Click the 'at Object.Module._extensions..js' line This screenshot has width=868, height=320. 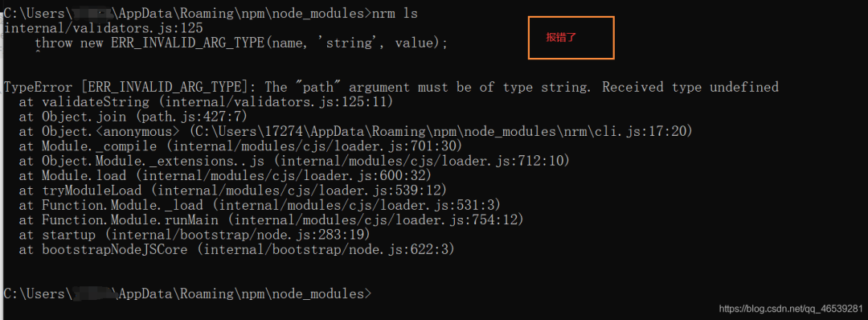tap(294, 161)
